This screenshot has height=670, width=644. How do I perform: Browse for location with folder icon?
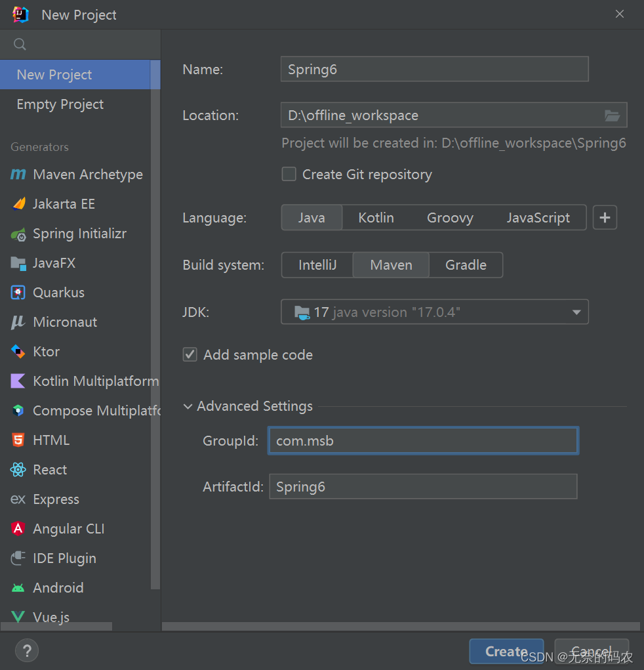pyautogui.click(x=612, y=115)
